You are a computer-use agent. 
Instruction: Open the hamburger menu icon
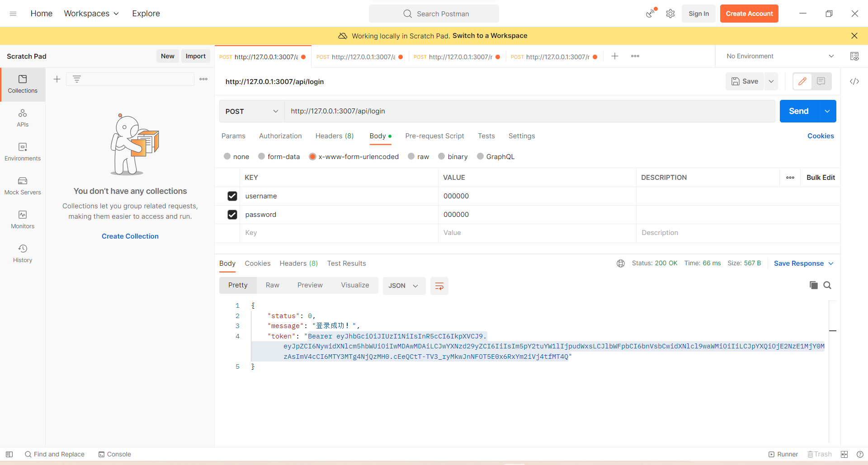(x=13, y=14)
